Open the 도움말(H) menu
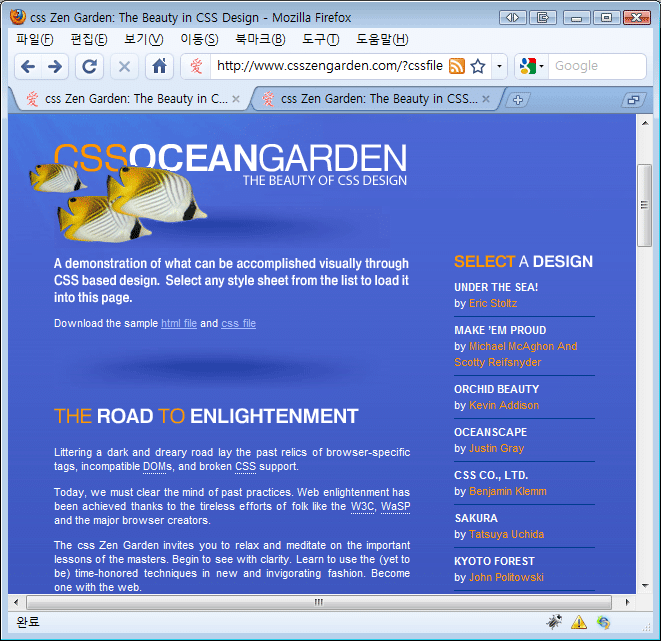The image size is (661, 641). 382,40
